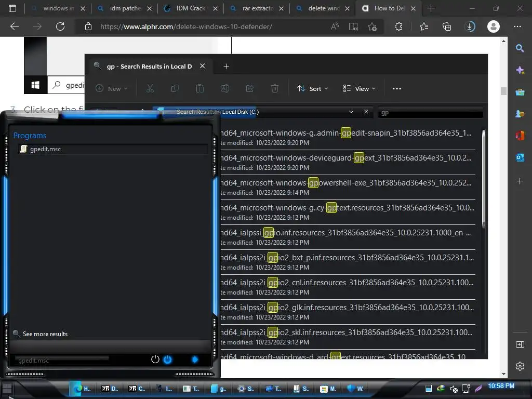Open the Edge Extensions puzzle icon

(398, 26)
